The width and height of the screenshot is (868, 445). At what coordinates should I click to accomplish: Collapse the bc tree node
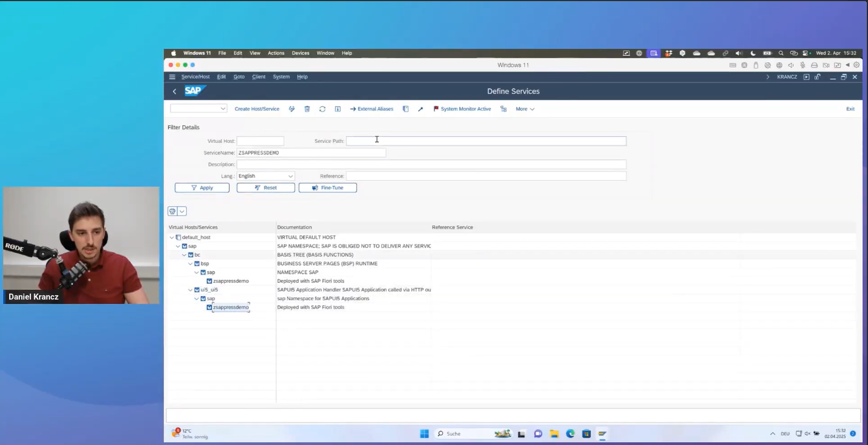184,255
